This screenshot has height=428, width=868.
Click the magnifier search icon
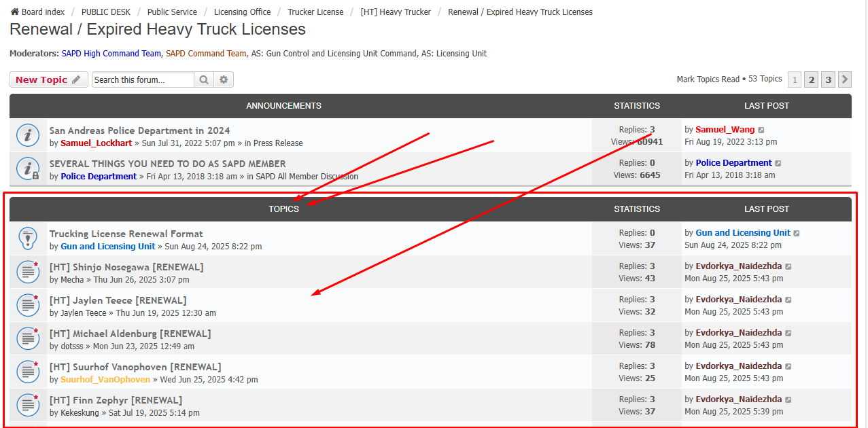coord(204,79)
